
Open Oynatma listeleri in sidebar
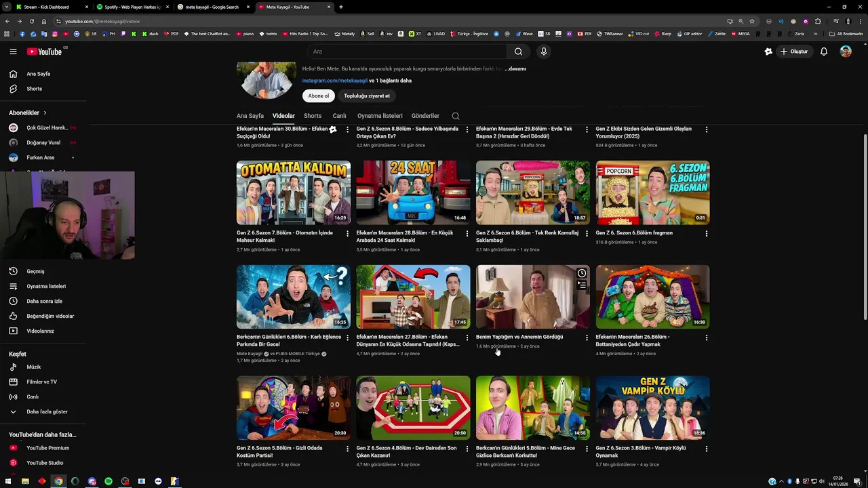(46, 286)
